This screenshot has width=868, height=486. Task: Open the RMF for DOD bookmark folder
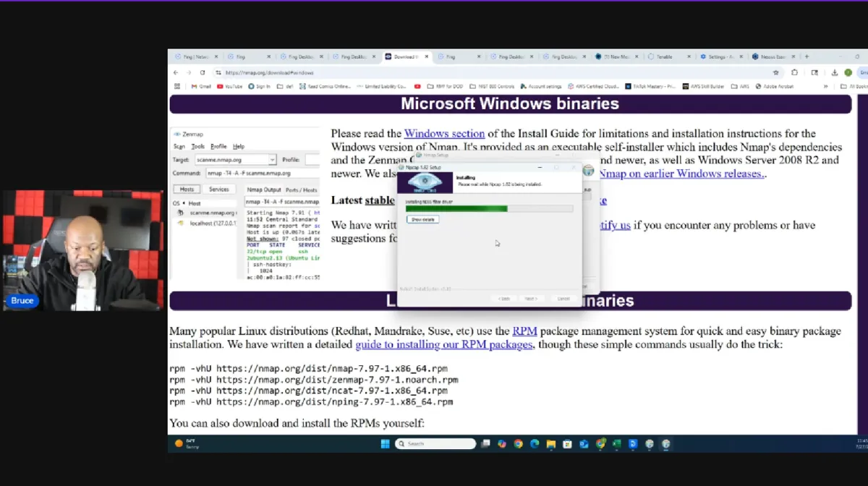click(446, 86)
